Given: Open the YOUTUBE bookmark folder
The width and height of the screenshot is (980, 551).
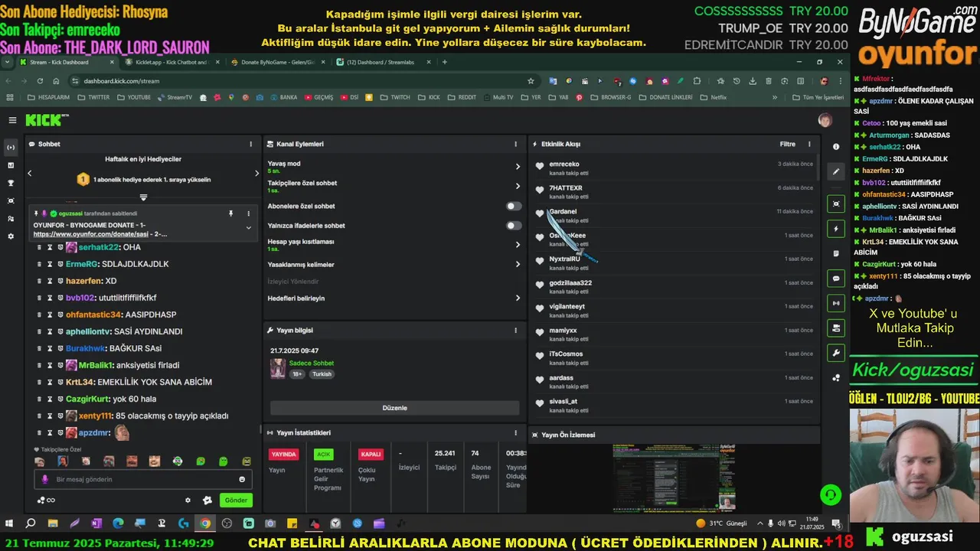Looking at the screenshot, I should pos(133,97).
